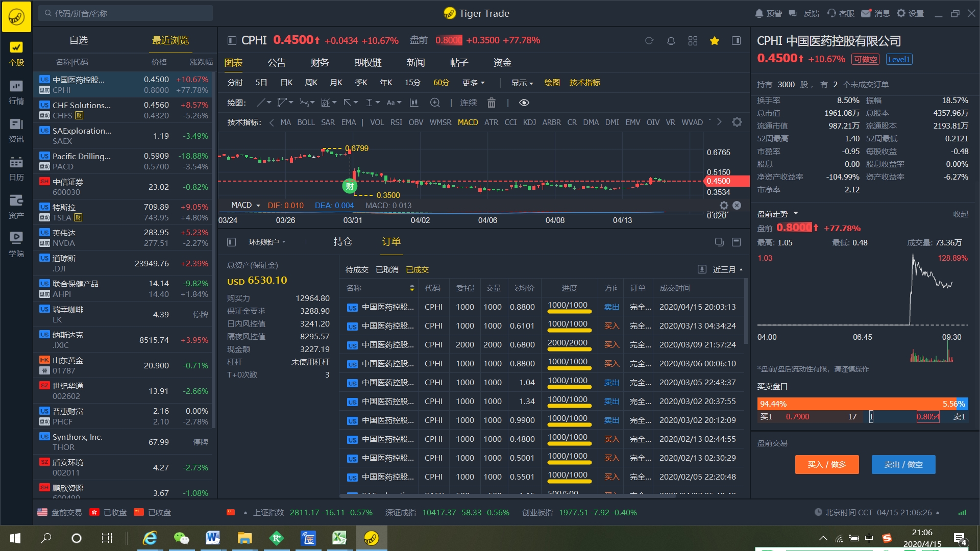The image size is (980, 551).
Task: Open MACD sub-chart settings gear
Action: tap(724, 205)
